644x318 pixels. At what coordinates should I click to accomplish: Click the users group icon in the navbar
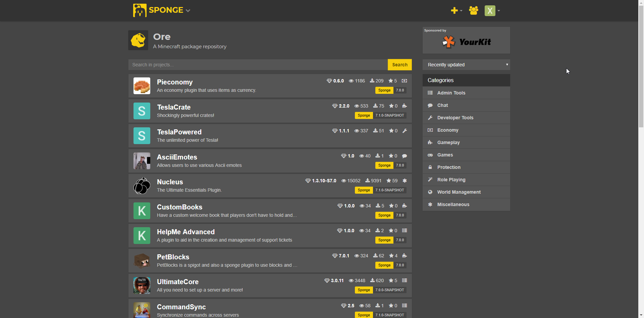point(473,10)
